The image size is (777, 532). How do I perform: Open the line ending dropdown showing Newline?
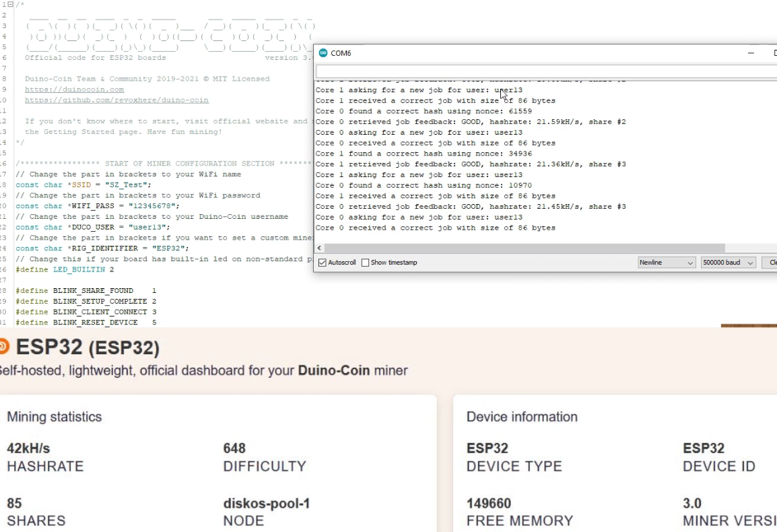coord(666,263)
